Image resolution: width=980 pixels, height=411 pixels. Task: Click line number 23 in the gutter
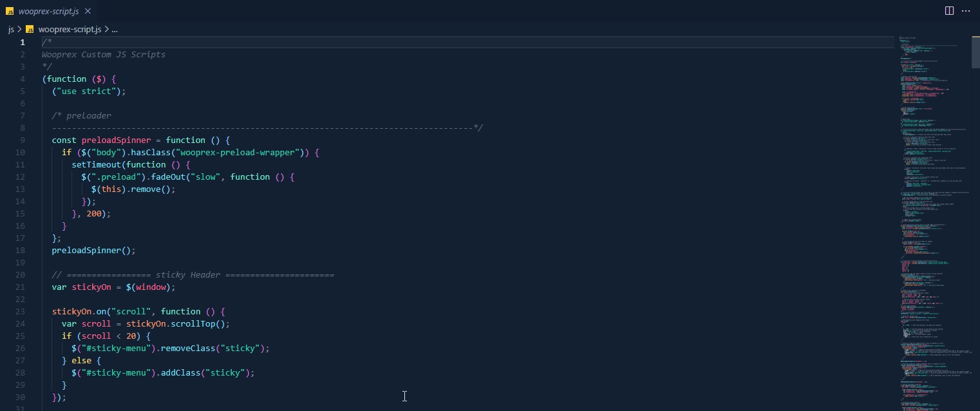click(x=20, y=312)
